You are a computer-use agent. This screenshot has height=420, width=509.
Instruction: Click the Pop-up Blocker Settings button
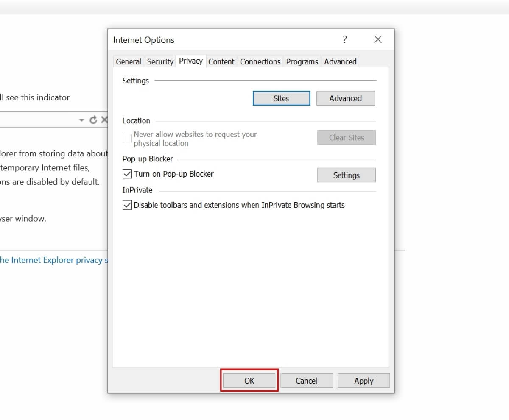[346, 175]
